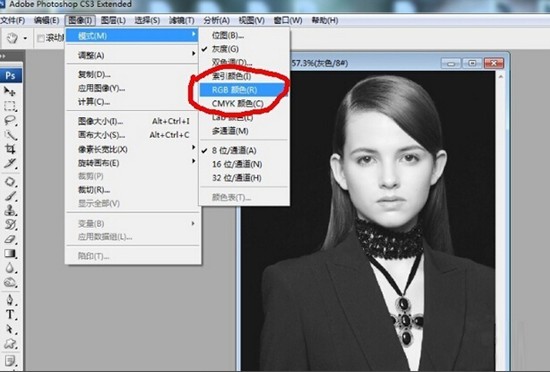The image size is (550, 372).
Task: Choose 复制(D)... from Image menu
Action: (x=132, y=74)
